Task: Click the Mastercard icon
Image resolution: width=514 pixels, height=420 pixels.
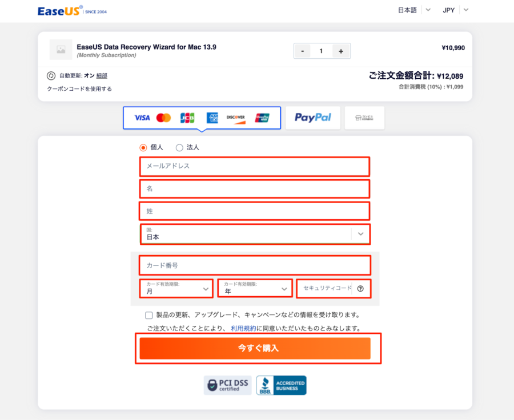Action: (163, 118)
